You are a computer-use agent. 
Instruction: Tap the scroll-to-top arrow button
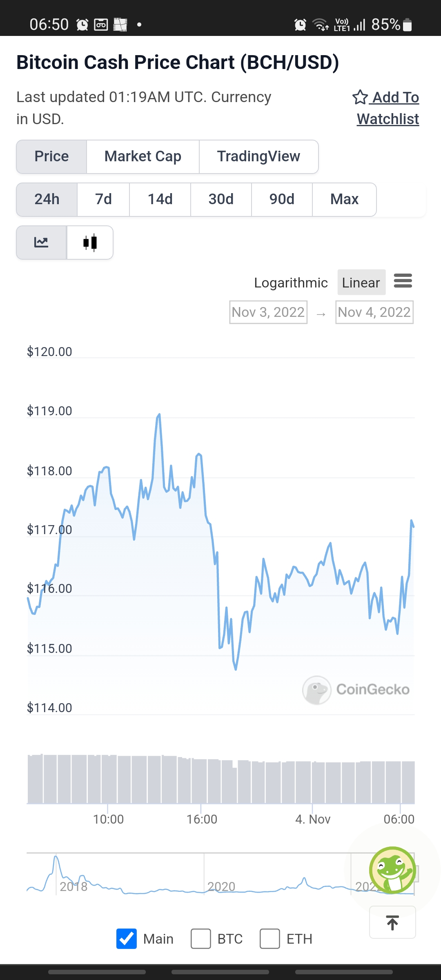click(x=392, y=922)
